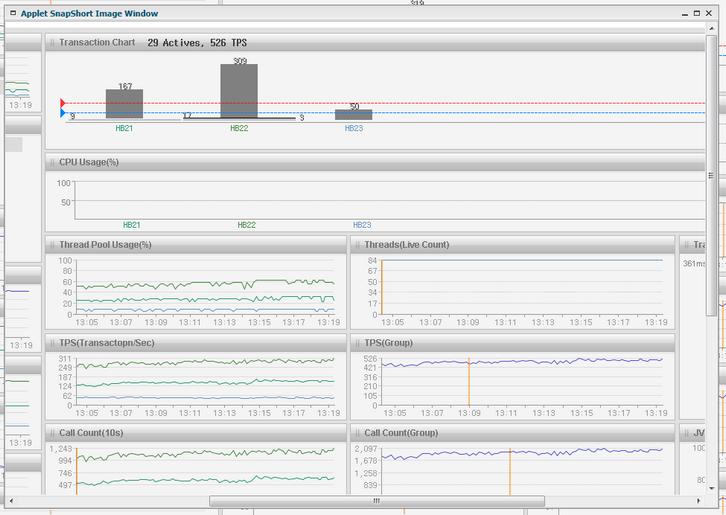The image size is (726, 515).
Task: Click the orange marker in Call Count(Group) chart
Action: (x=510, y=470)
